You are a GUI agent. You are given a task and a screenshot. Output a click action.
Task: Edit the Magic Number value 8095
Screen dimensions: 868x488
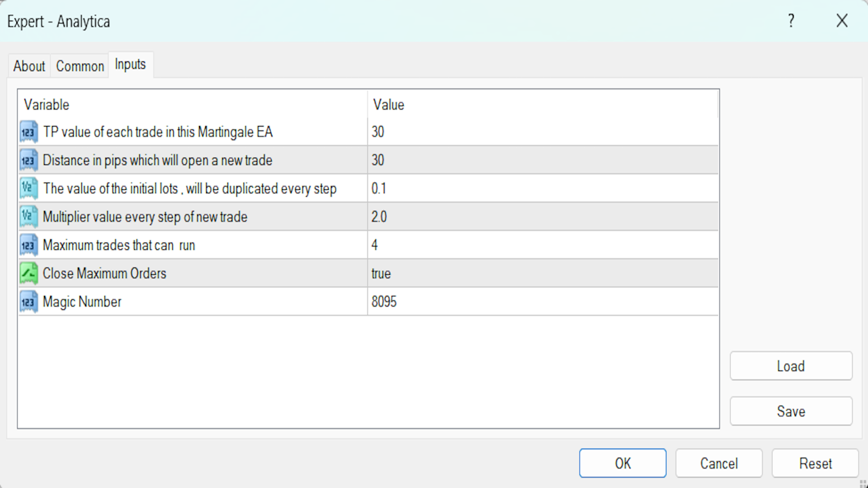point(384,302)
